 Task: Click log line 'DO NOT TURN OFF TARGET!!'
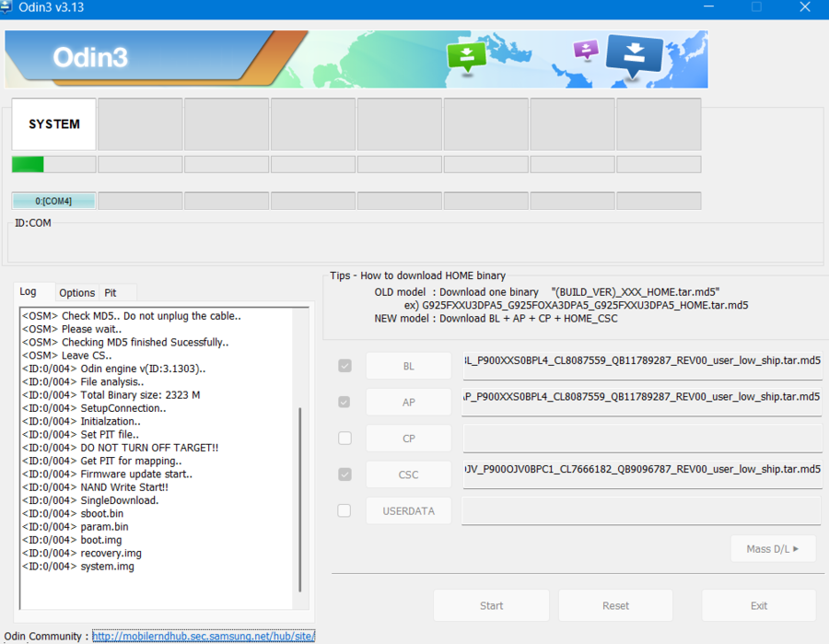(x=120, y=448)
